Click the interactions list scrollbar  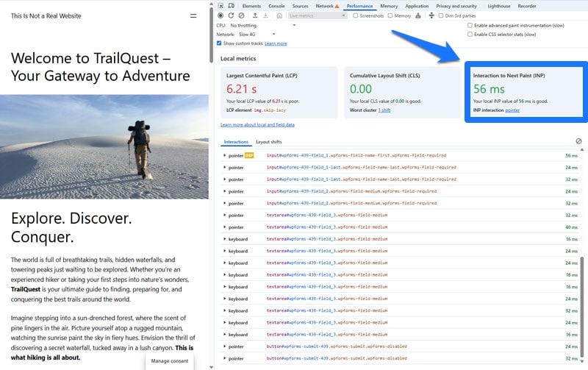pyautogui.click(x=582, y=307)
